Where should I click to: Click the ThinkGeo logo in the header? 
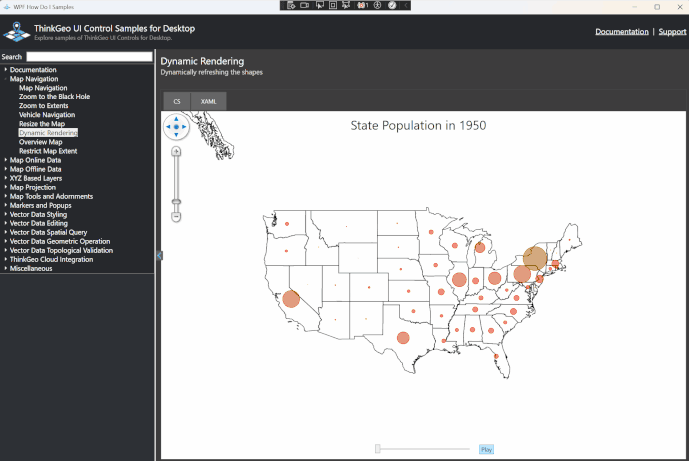point(17,32)
